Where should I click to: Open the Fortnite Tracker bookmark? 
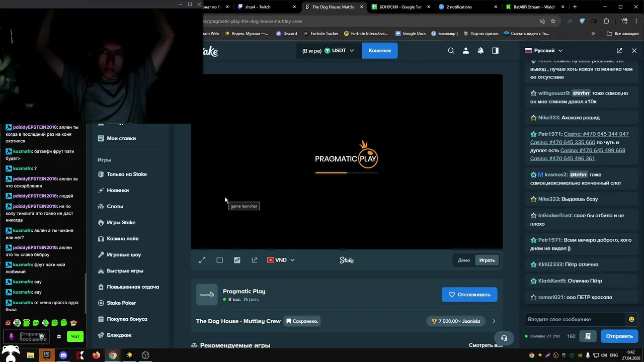pos(320,34)
